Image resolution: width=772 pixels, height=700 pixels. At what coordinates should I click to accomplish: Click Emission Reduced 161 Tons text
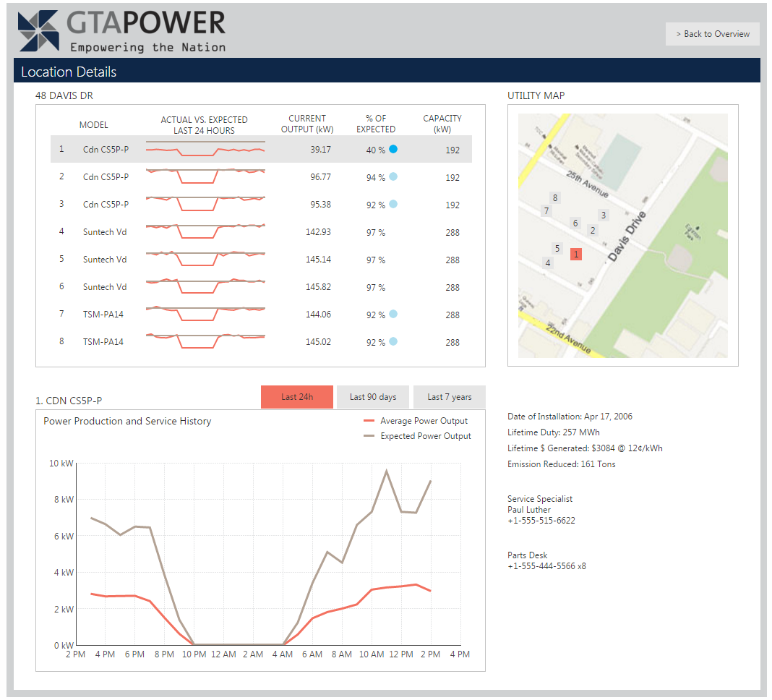pos(562,464)
